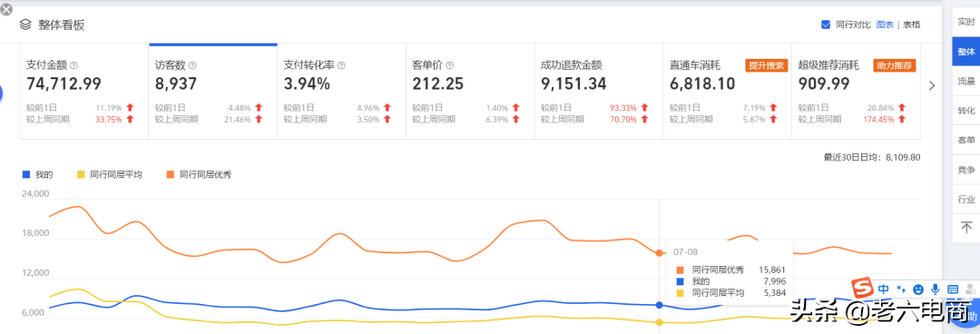Screen dimensions: 980x334
Task: Show more metric cards with right chevron
Action: point(932,85)
